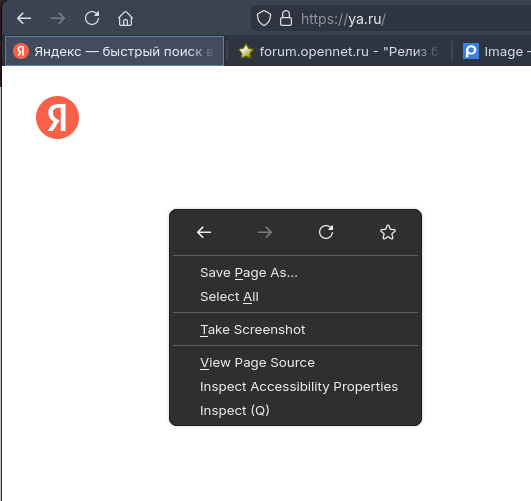
Task: Click the toolbar forward arrow button
Action: click(58, 18)
